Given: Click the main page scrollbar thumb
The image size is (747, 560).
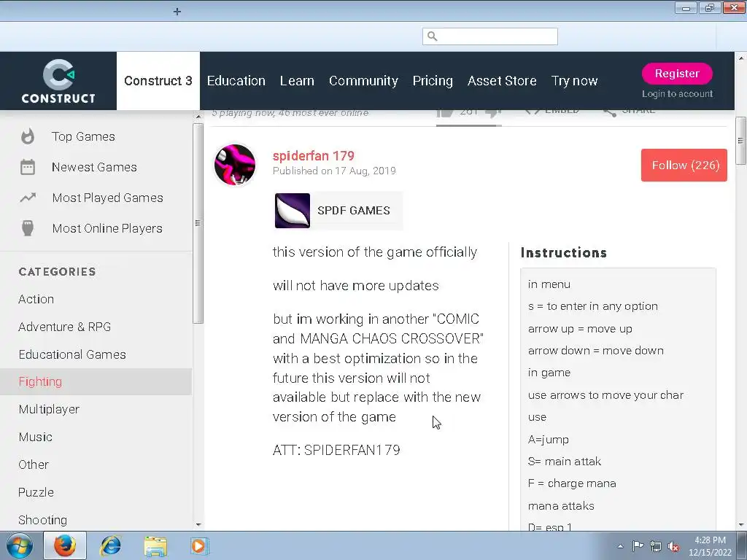Looking at the screenshot, I should (741, 141).
